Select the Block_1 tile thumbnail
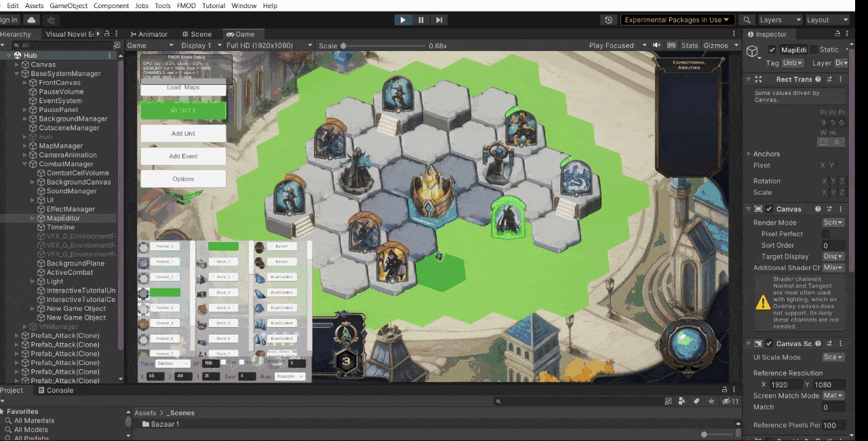 (x=201, y=262)
